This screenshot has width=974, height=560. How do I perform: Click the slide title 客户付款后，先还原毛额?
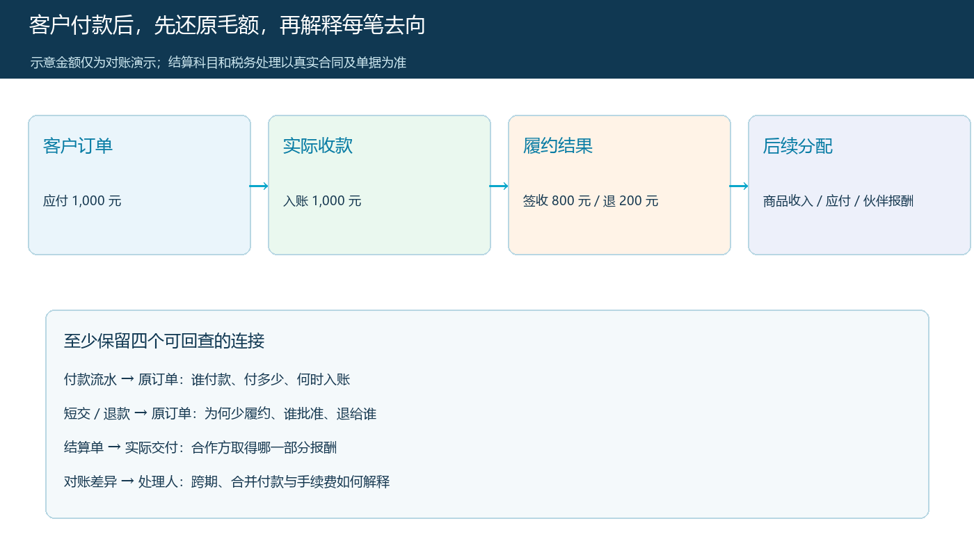point(227,26)
